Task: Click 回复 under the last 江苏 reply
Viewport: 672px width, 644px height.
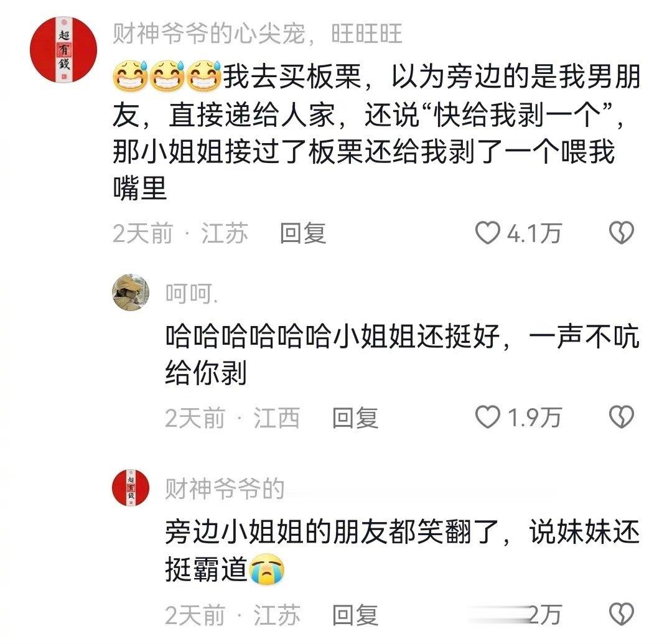Action: click(355, 615)
